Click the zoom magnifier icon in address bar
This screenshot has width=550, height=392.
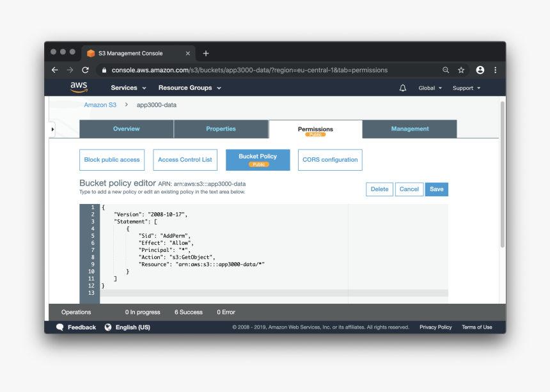[446, 70]
